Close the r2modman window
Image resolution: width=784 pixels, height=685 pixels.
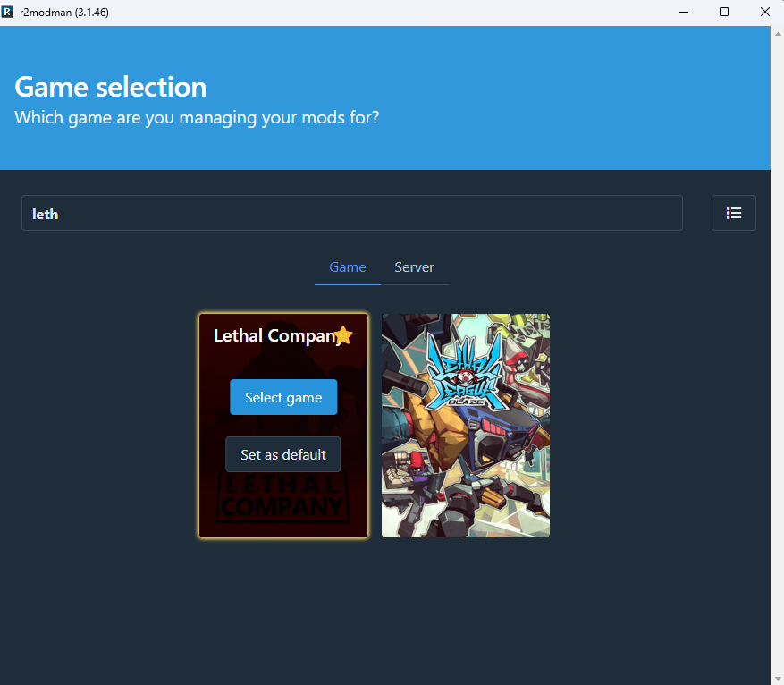coord(764,12)
